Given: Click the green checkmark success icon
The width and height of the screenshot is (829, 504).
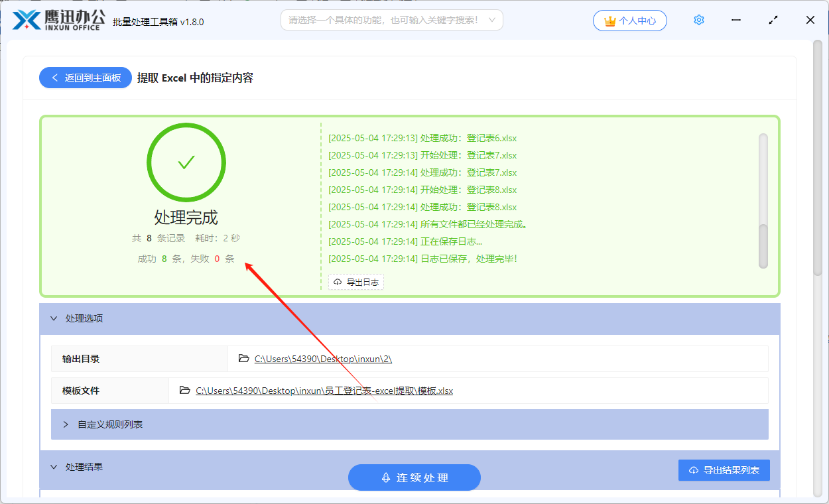Looking at the screenshot, I should point(186,162).
